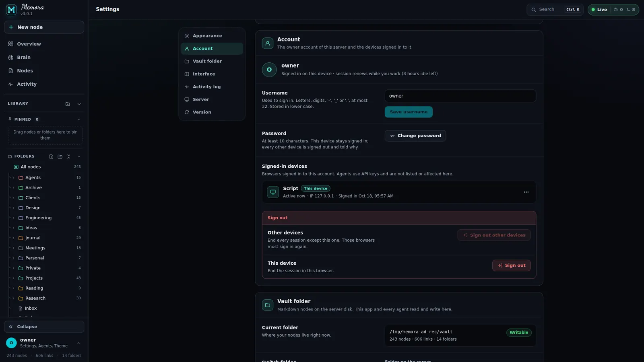644x362 pixels.
Task: Click the search magnifier icon
Action: pyautogui.click(x=534, y=10)
